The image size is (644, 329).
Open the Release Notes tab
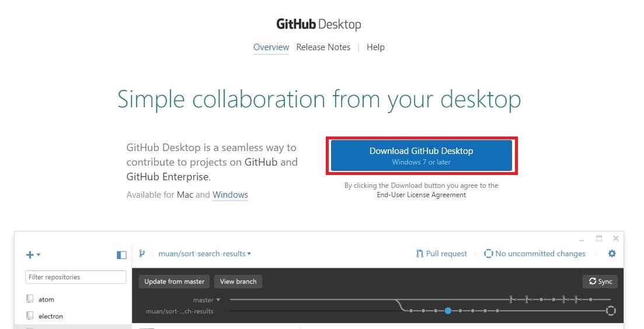pyautogui.click(x=323, y=47)
